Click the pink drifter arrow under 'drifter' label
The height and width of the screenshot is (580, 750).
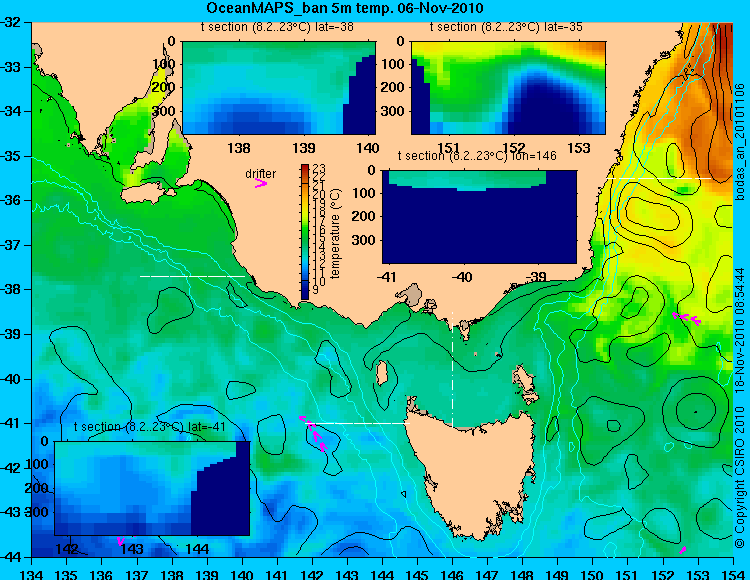coord(261,183)
